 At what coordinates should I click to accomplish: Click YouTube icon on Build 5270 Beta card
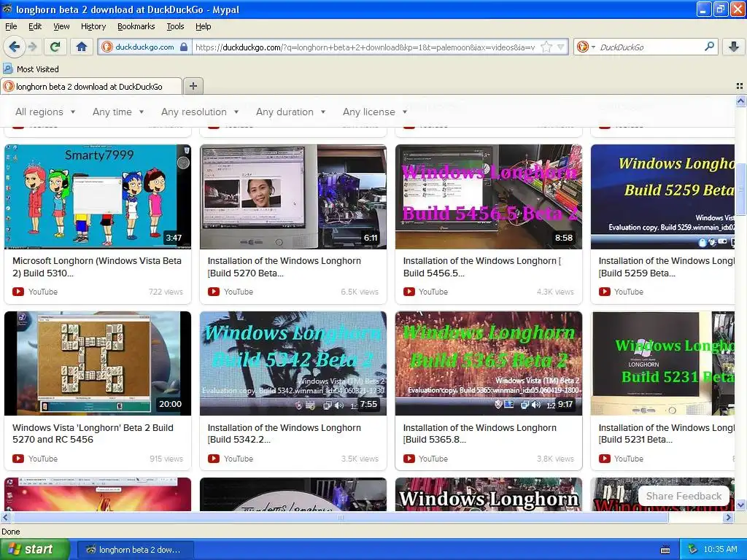pos(214,292)
